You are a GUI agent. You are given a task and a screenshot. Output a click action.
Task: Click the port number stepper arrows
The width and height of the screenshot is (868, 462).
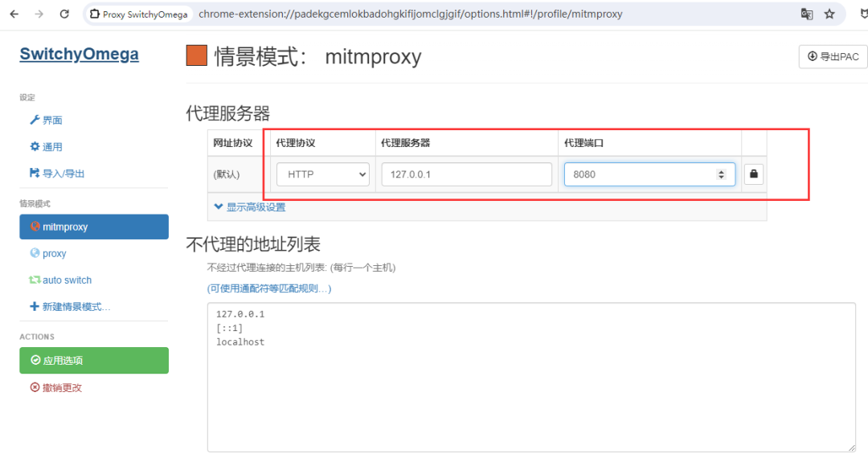click(x=721, y=174)
